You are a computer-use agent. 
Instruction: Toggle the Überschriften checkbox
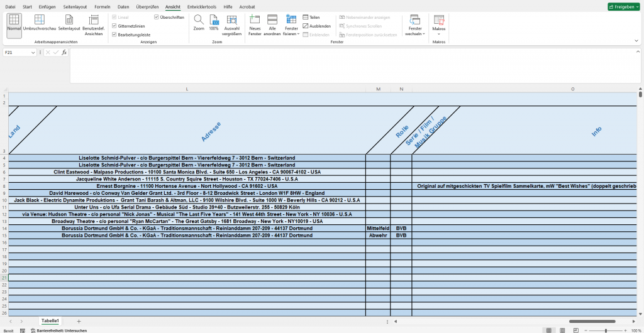pyautogui.click(x=157, y=17)
